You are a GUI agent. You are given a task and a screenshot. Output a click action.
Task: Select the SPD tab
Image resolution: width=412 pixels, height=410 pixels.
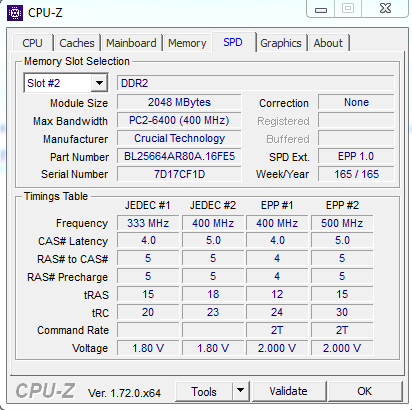pos(233,42)
